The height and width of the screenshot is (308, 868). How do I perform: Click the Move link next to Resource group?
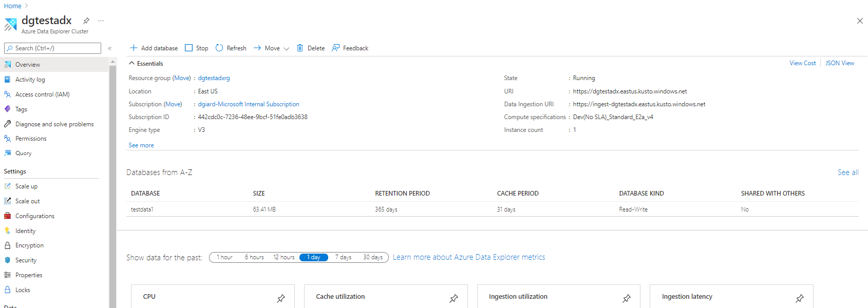click(182, 78)
